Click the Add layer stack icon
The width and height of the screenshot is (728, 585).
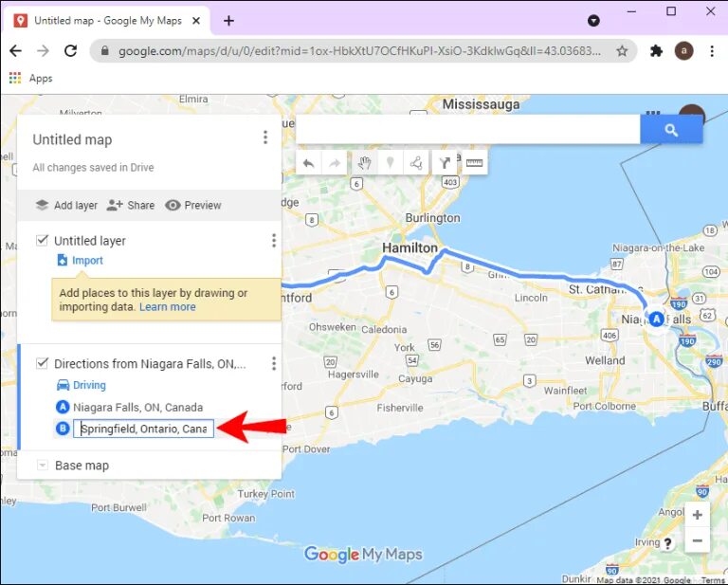click(x=43, y=205)
